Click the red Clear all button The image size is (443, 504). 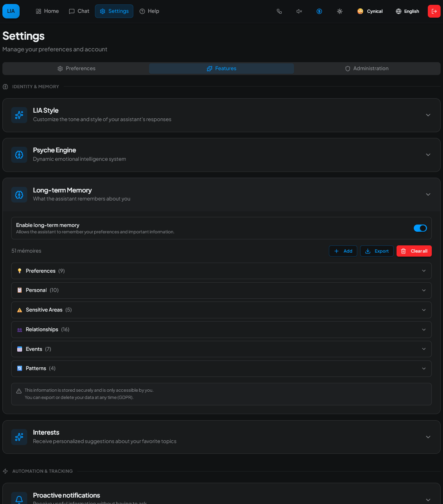pos(414,251)
